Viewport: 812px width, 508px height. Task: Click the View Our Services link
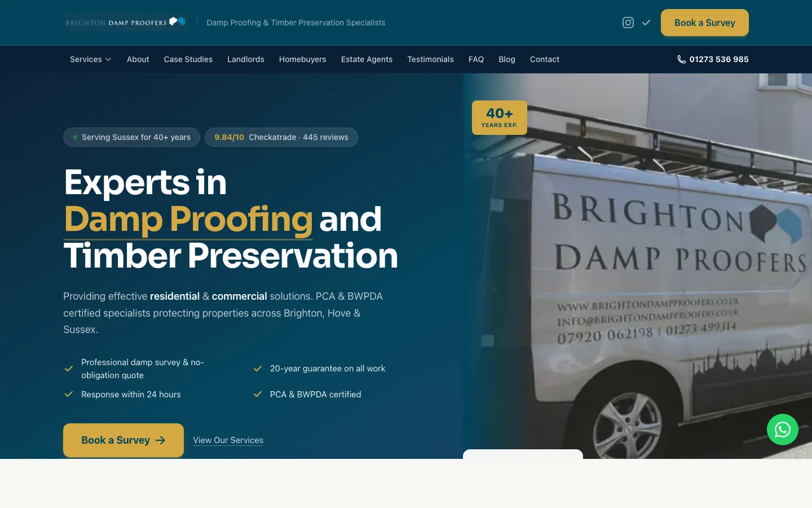(228, 440)
